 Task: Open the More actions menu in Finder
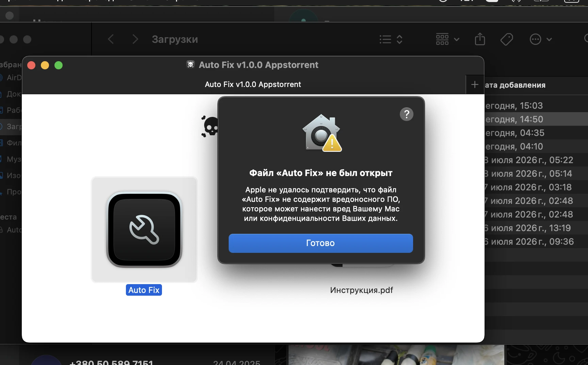(541, 39)
